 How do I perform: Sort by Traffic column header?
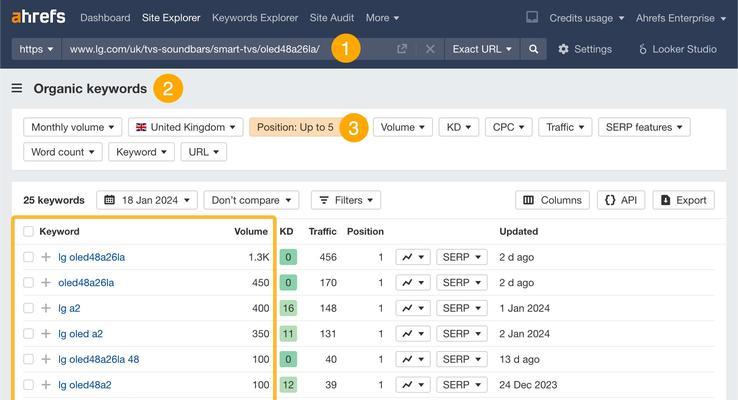point(322,231)
